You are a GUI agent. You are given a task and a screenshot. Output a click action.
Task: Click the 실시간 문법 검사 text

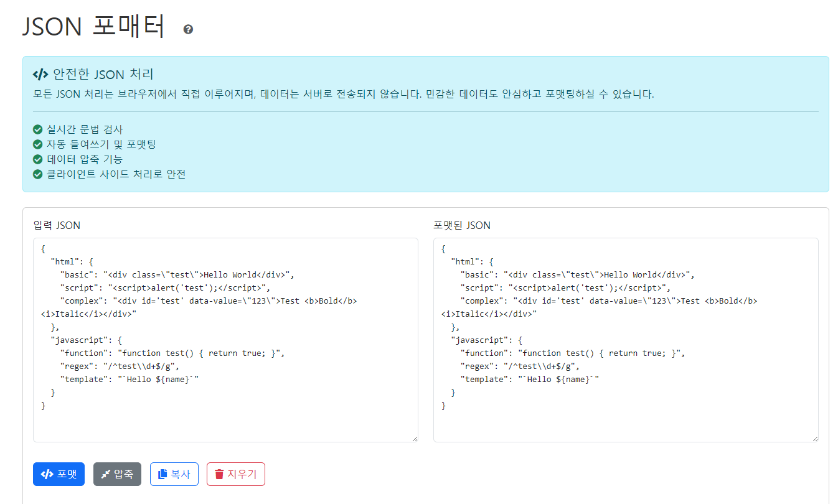click(x=85, y=130)
